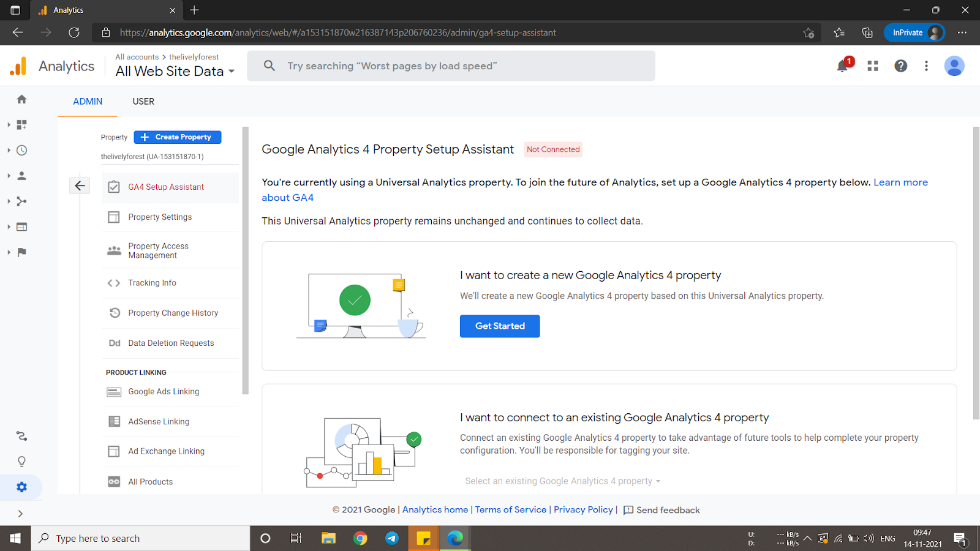Viewport: 980px width, 551px height.
Task: Open Google Chrome from the taskbar
Action: (x=360, y=538)
